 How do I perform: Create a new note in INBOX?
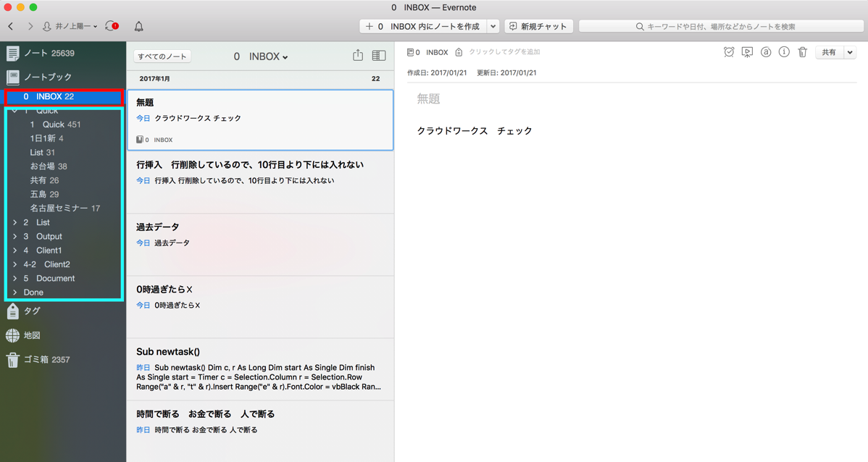pos(423,26)
